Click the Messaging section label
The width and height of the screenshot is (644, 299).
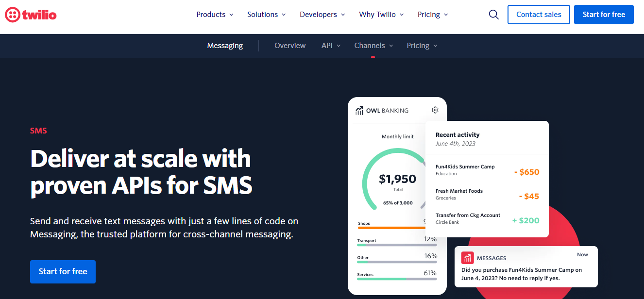225,46
